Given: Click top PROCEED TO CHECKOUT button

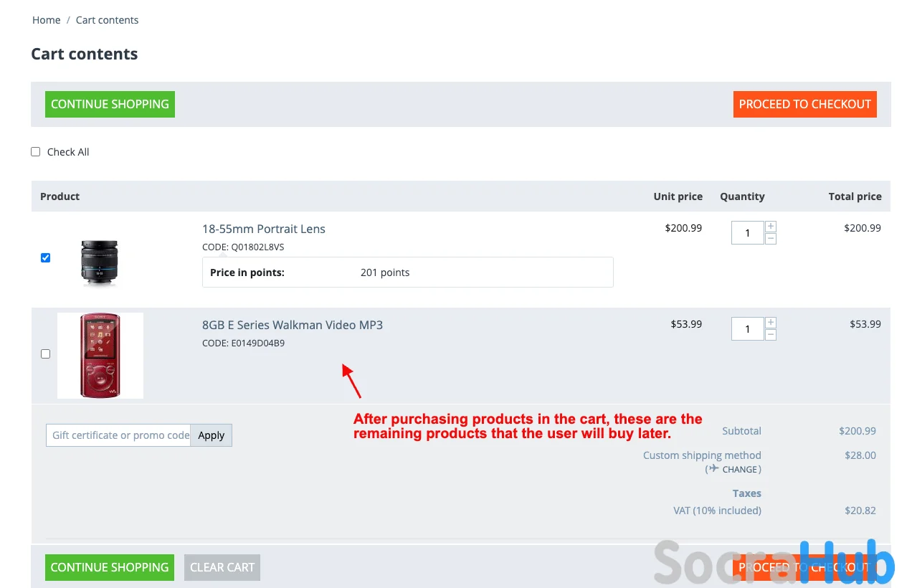Looking at the screenshot, I should (x=804, y=104).
